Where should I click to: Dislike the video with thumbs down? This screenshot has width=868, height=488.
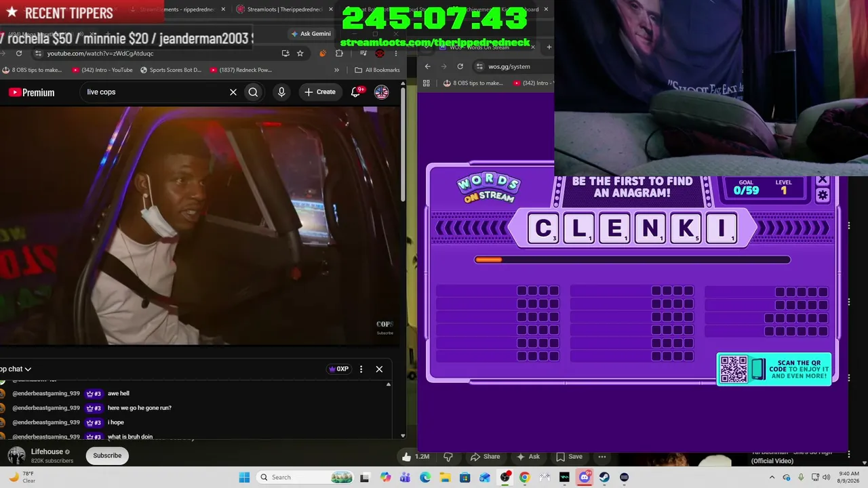(448, 457)
